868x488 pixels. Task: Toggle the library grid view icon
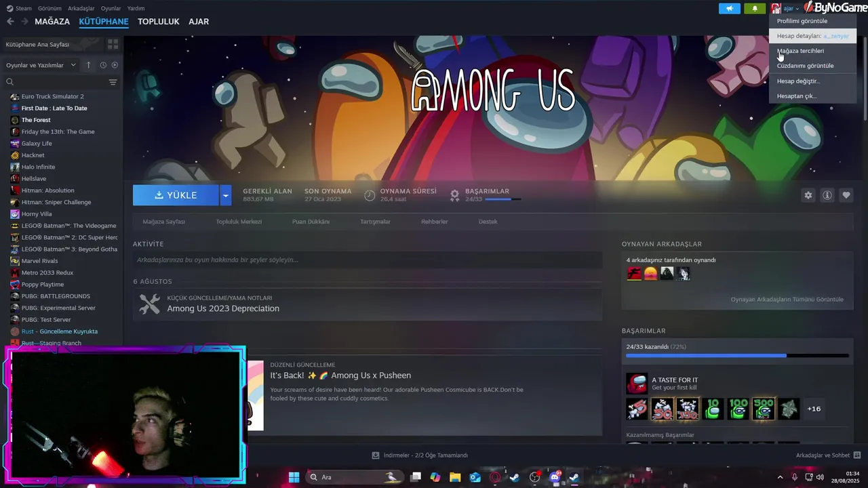click(x=113, y=44)
